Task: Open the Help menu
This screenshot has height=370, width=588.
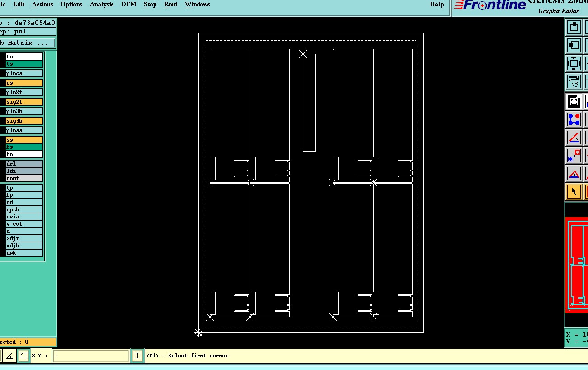Action: pos(437,5)
